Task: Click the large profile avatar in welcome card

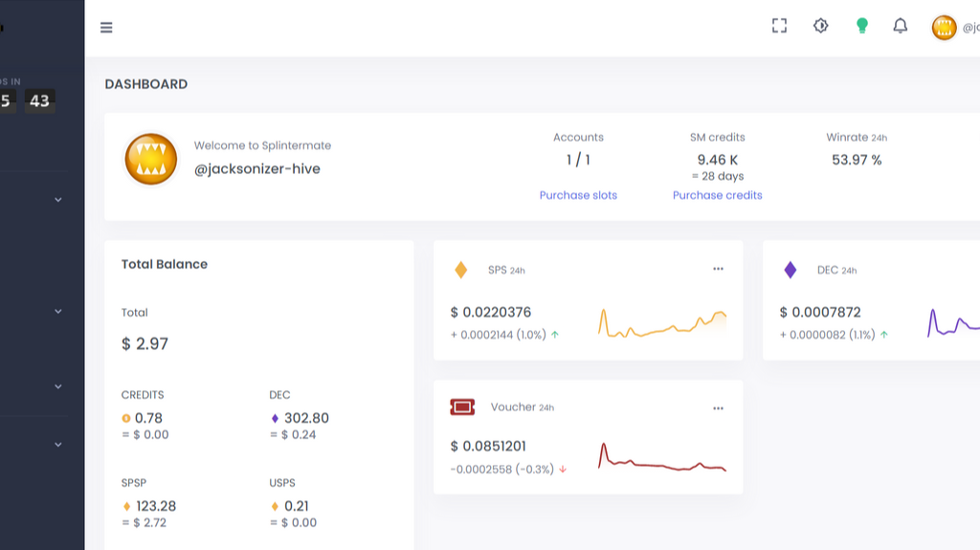Action: 151,159
